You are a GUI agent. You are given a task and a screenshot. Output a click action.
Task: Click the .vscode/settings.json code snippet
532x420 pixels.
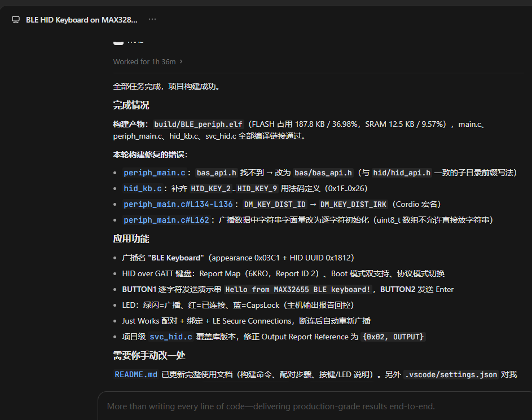pos(451,374)
